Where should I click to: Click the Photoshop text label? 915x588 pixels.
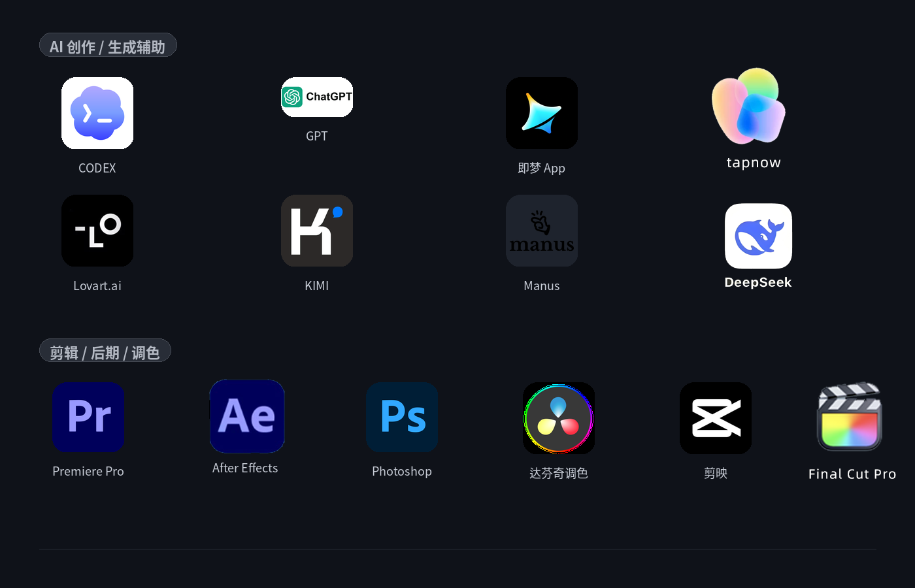402,471
